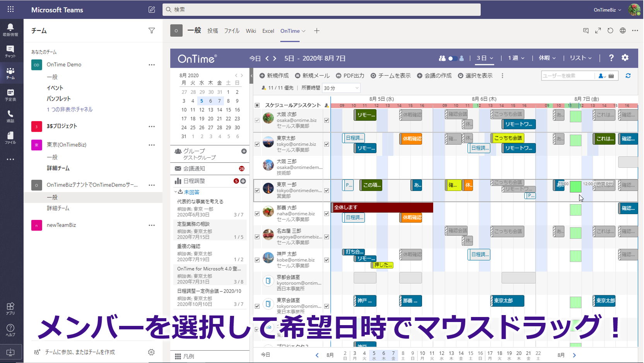644x363 pixels.
Task: Open the 3日 view dropdown
Action: coord(485,58)
